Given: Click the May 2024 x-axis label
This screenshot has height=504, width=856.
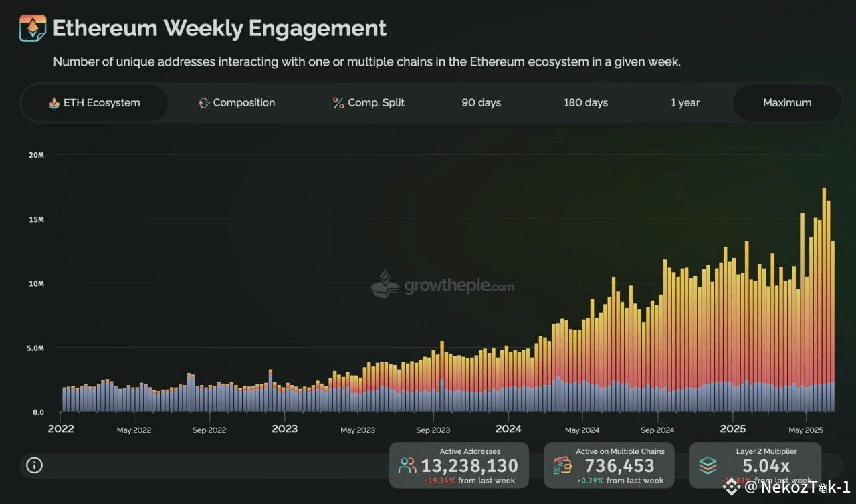Looking at the screenshot, I should [582, 430].
